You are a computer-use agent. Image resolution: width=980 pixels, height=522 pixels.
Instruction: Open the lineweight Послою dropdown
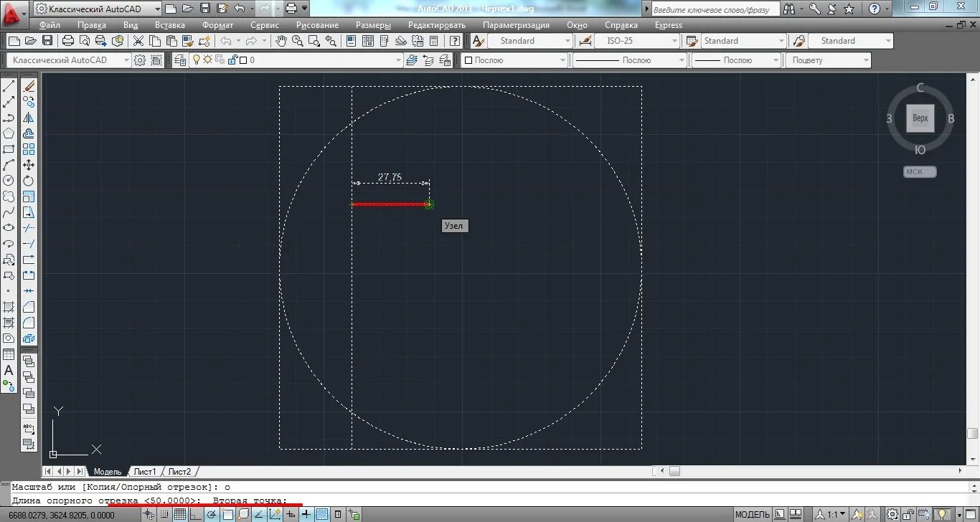737,60
